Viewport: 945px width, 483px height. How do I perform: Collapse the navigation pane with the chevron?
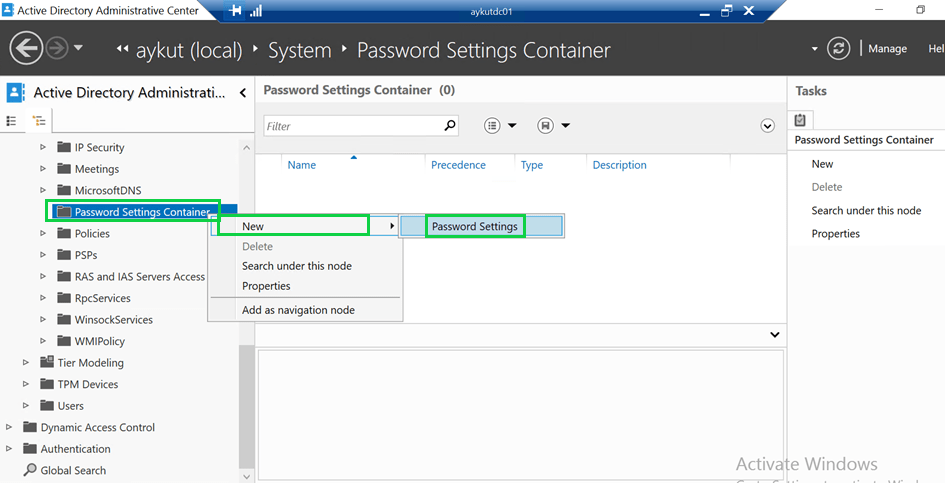[x=242, y=93]
